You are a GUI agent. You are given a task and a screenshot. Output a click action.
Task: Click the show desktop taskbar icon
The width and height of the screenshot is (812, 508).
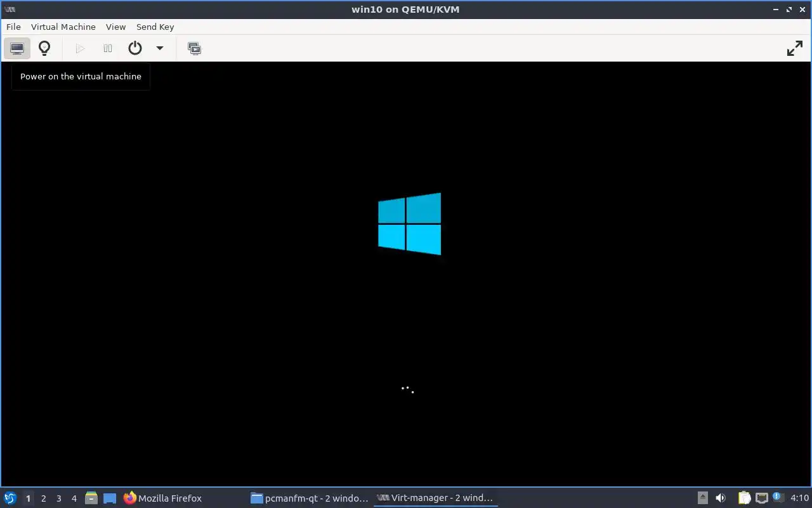click(x=110, y=498)
